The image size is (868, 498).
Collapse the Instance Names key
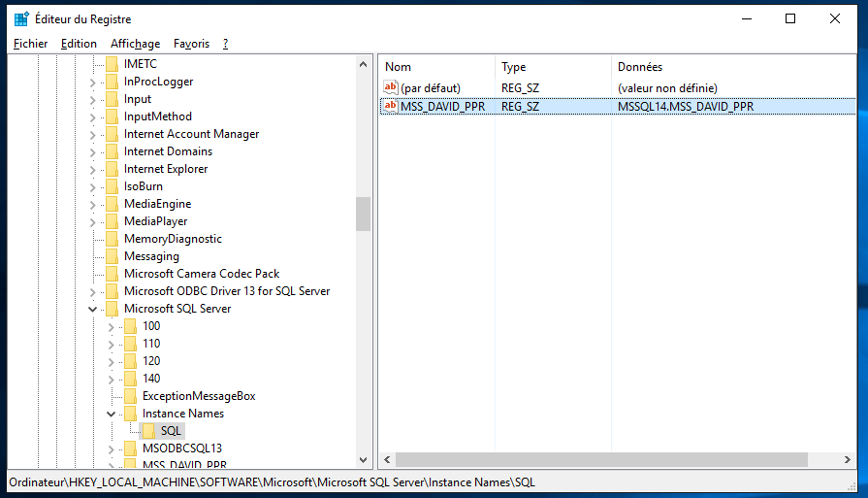pos(111,414)
